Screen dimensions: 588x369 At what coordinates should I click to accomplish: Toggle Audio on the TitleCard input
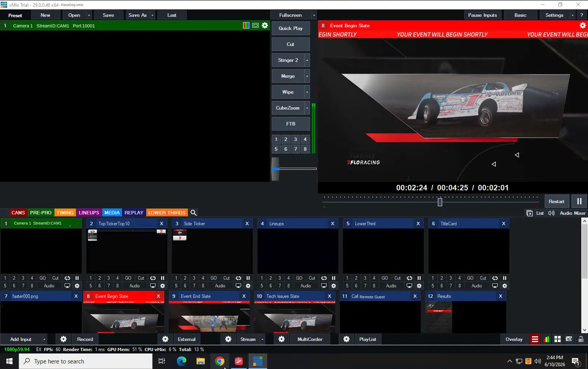pyautogui.click(x=477, y=286)
